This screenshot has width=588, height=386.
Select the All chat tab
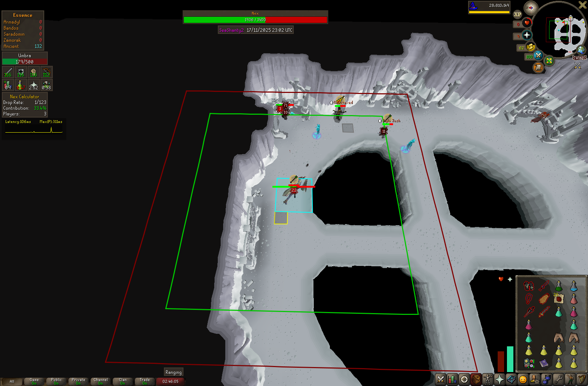click(12, 381)
